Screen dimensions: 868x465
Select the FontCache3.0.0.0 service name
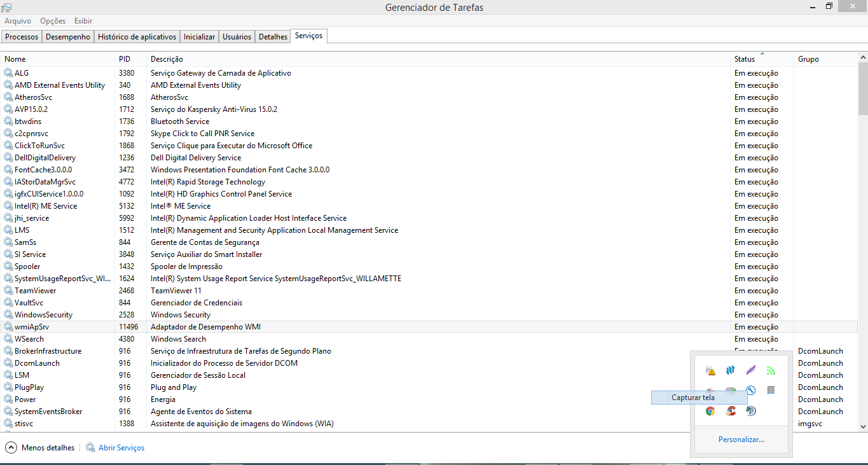tap(43, 170)
